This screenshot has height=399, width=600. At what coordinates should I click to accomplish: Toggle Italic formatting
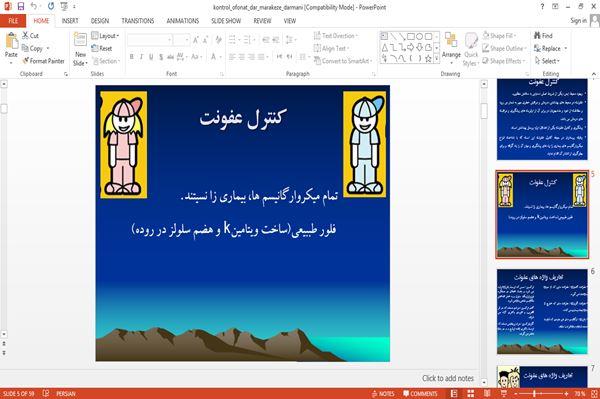coord(141,57)
